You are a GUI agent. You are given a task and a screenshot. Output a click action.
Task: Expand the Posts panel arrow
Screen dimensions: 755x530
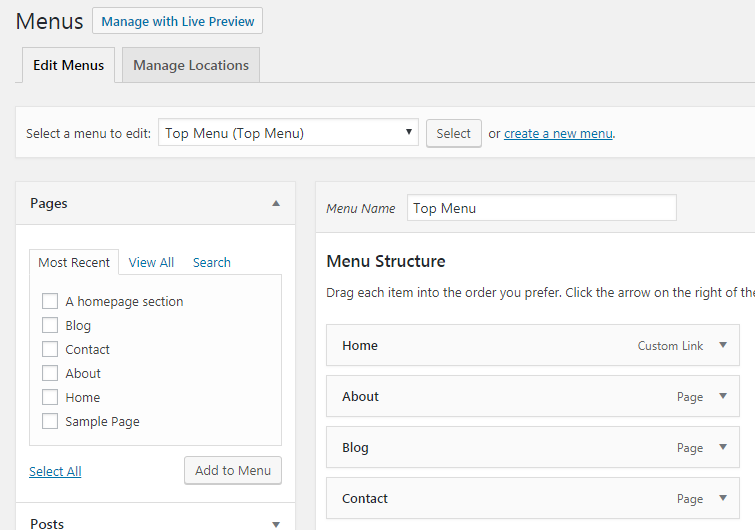pos(276,523)
